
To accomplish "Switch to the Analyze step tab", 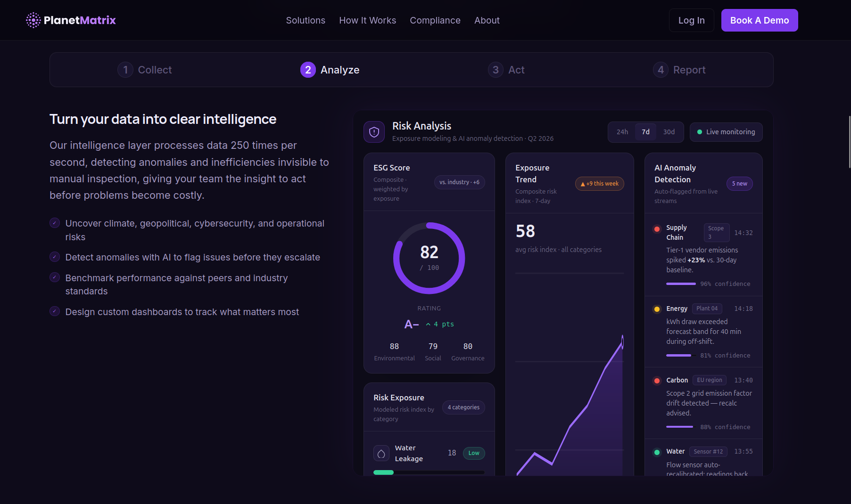I will (330, 70).
